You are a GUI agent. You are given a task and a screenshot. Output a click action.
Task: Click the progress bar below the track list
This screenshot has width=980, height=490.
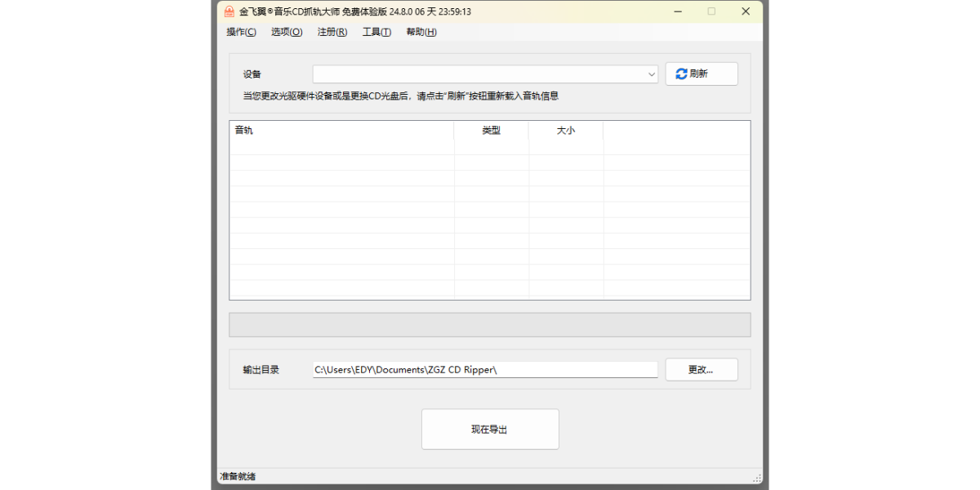coord(490,324)
